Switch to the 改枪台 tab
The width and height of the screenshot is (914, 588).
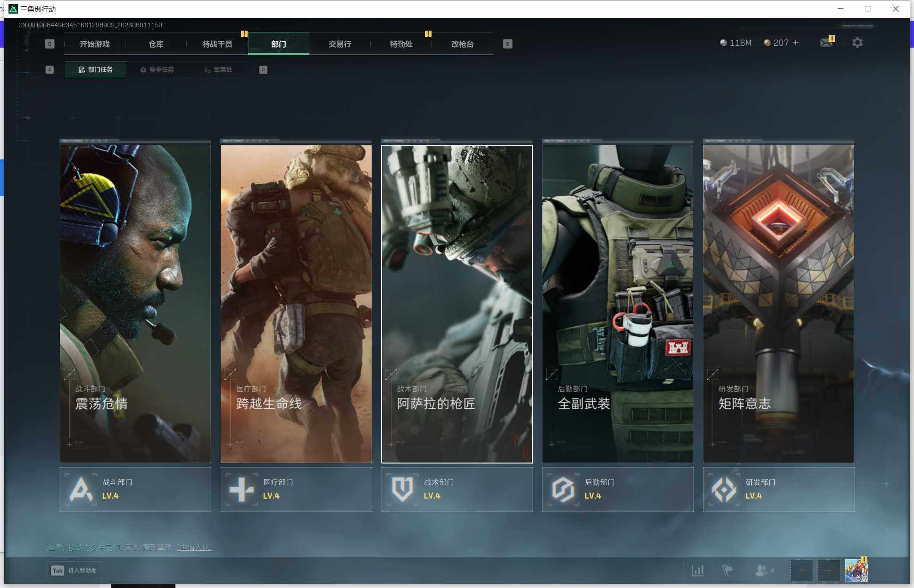462,44
